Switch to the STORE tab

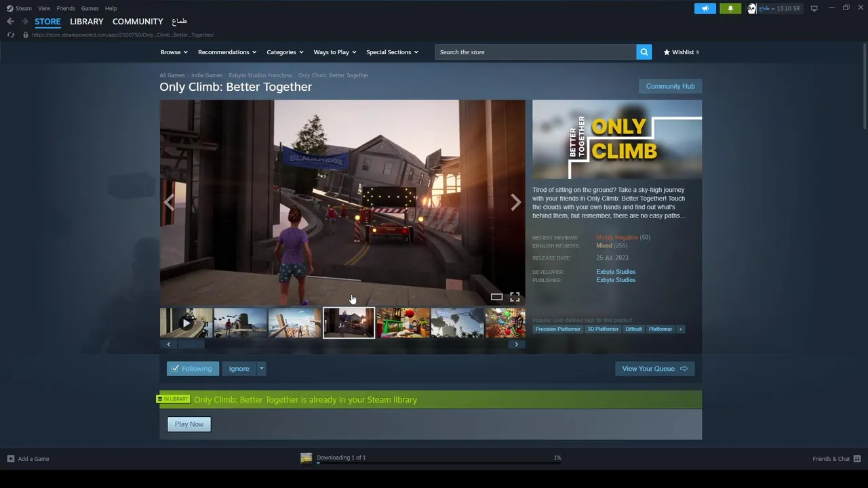tap(47, 22)
